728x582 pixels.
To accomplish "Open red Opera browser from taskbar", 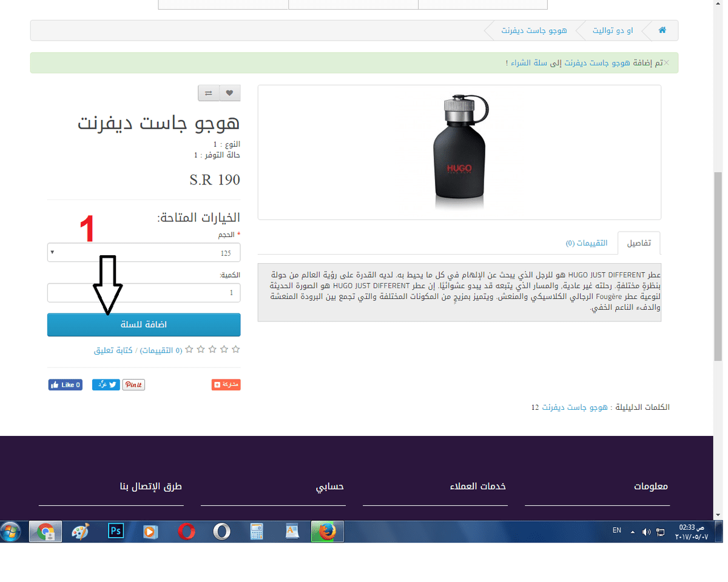I will pos(186,532).
